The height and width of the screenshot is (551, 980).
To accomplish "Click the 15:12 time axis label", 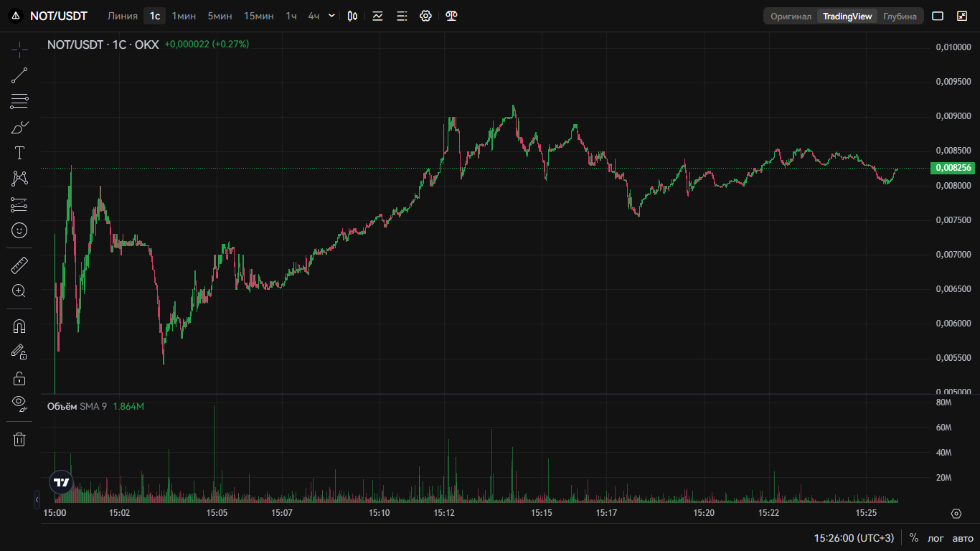I will (x=445, y=513).
